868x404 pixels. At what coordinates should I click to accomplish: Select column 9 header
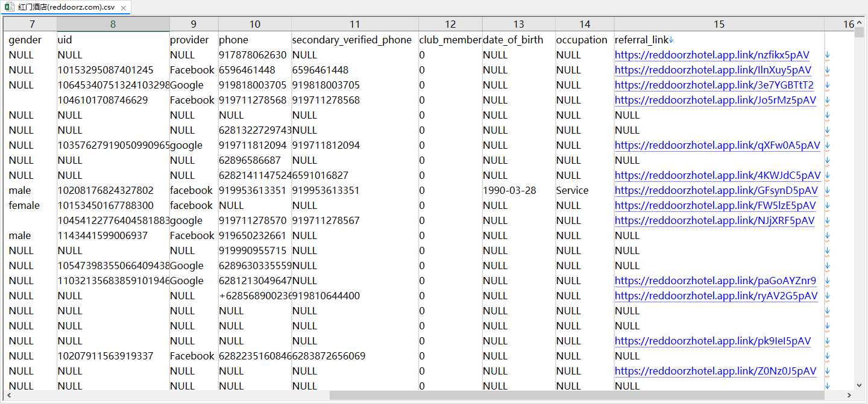[x=193, y=24]
